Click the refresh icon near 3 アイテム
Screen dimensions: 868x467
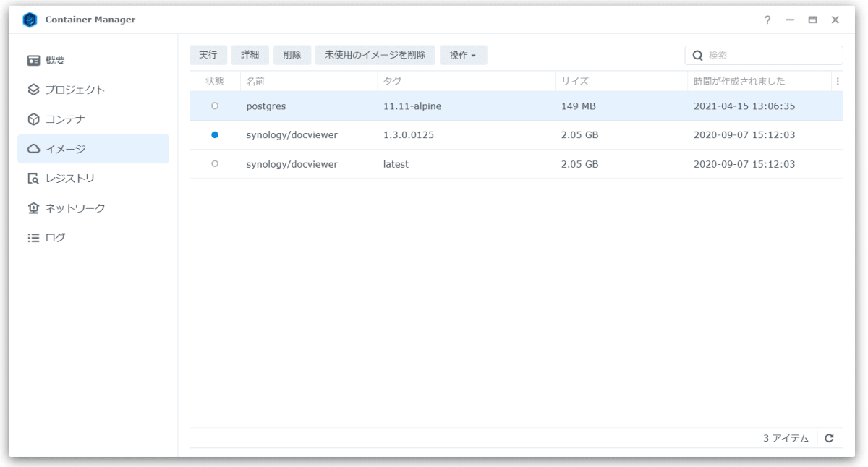click(829, 437)
